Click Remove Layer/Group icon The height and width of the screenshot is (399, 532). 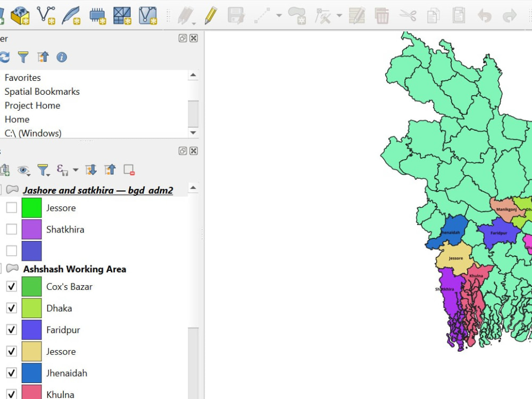click(129, 170)
